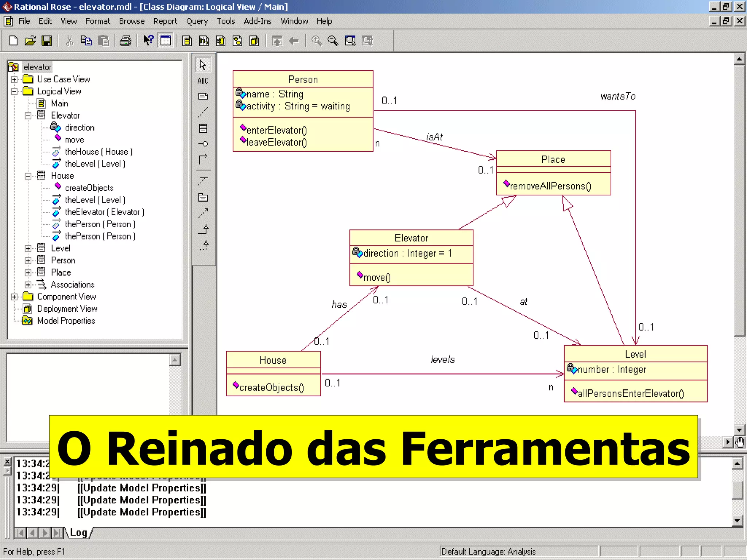
Task: Open the File menu
Action: [24, 21]
